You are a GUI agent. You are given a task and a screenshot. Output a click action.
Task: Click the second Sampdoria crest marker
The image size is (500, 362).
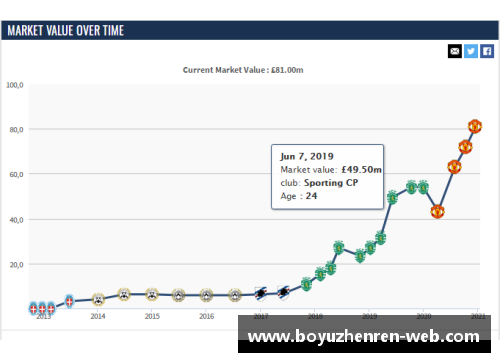283,293
